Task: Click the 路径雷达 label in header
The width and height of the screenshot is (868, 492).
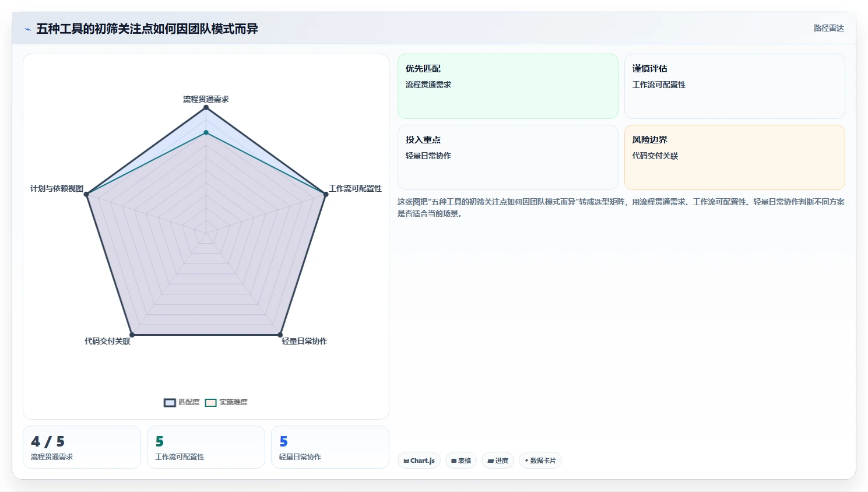Action: pos(829,28)
